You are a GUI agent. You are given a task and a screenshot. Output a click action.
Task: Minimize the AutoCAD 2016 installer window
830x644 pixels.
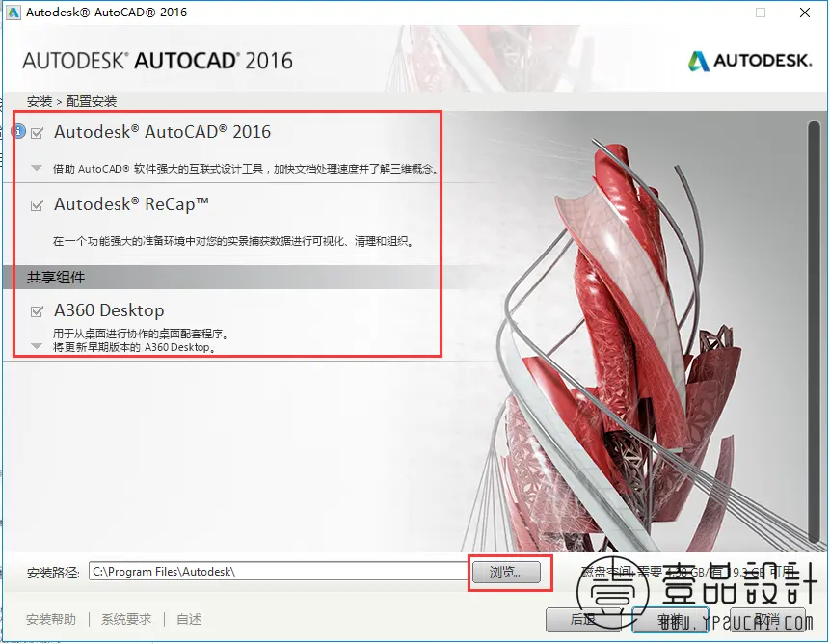[717, 13]
